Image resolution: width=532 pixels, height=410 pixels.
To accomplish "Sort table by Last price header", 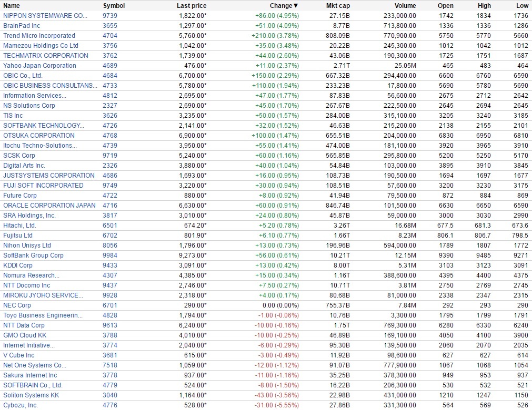I will tap(192, 6).
